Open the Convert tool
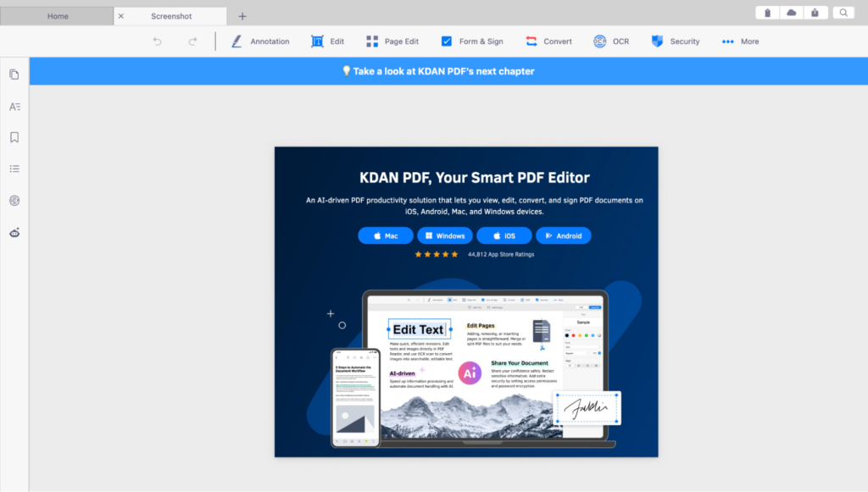Screen dimensions: 868x492 [548, 41]
